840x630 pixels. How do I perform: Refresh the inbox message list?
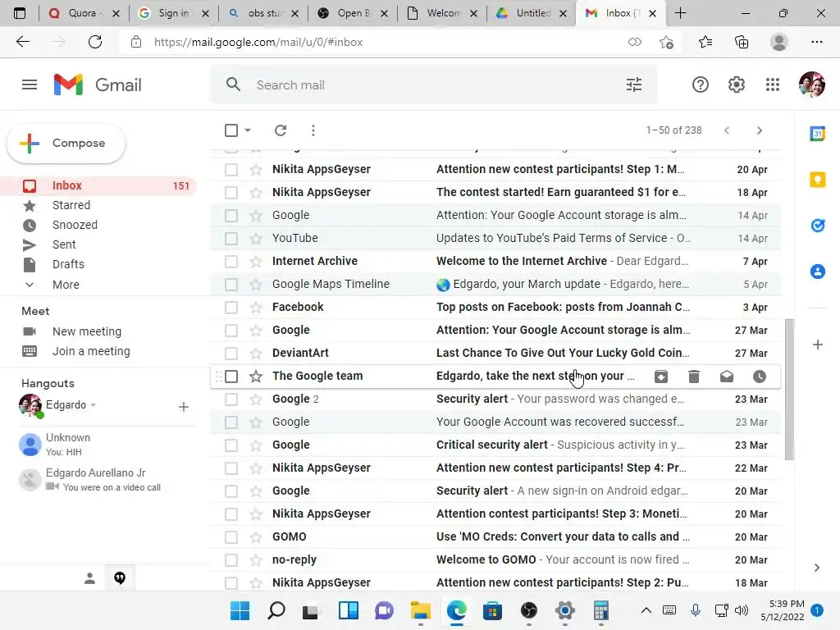click(281, 130)
